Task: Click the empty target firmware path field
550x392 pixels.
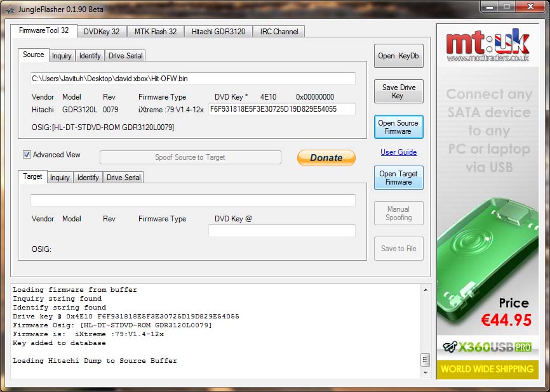Action: (193, 200)
